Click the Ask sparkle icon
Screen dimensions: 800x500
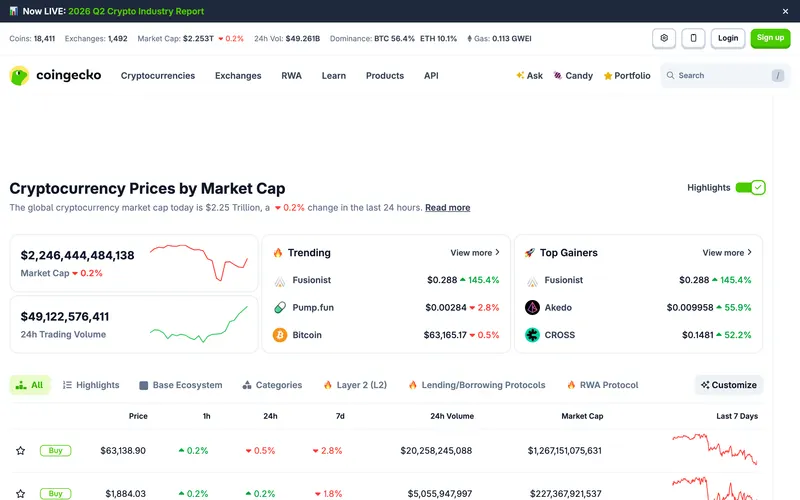520,76
